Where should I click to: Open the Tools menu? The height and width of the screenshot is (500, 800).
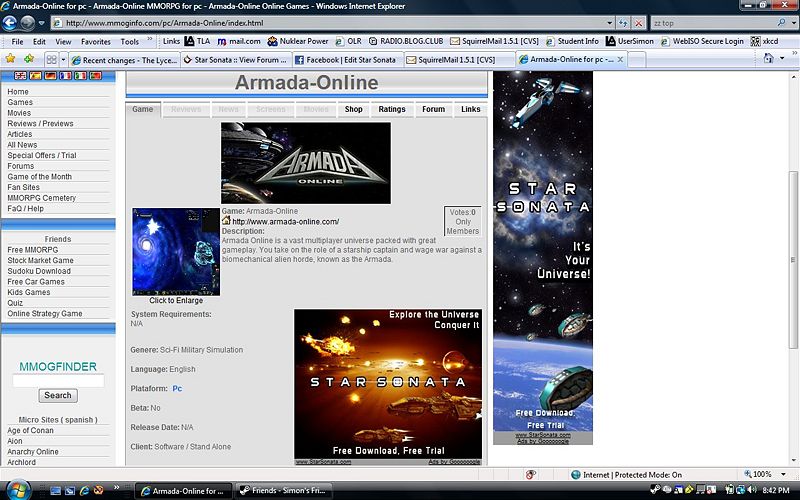pyautogui.click(x=130, y=42)
